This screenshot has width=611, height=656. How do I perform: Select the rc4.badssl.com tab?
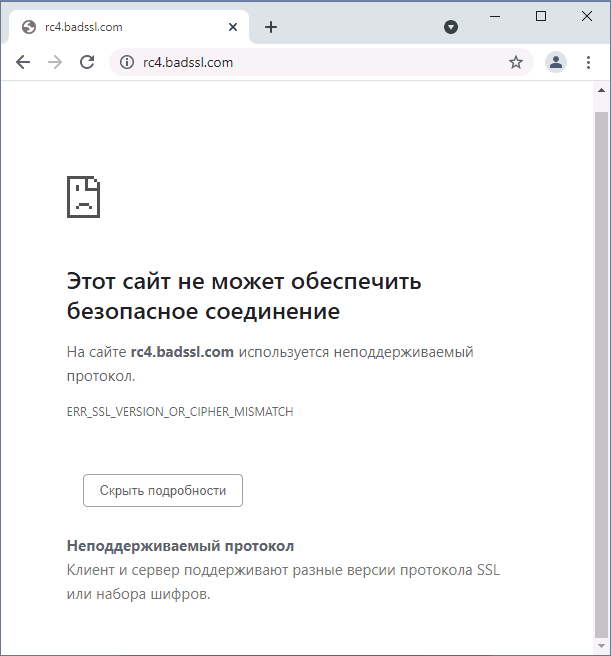(x=129, y=27)
